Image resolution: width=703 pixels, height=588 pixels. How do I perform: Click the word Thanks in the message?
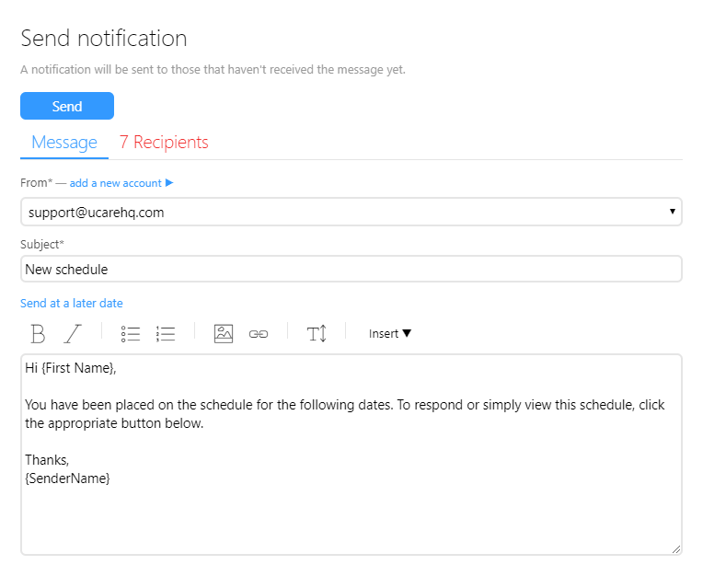(x=46, y=460)
